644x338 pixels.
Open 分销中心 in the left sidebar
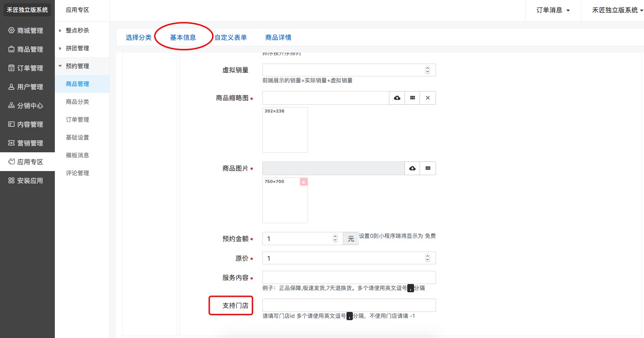(27, 106)
